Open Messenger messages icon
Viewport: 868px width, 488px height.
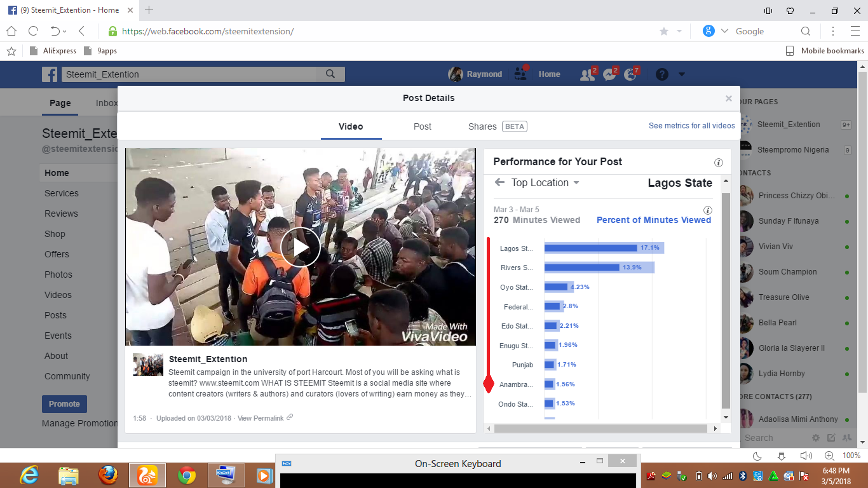point(609,74)
